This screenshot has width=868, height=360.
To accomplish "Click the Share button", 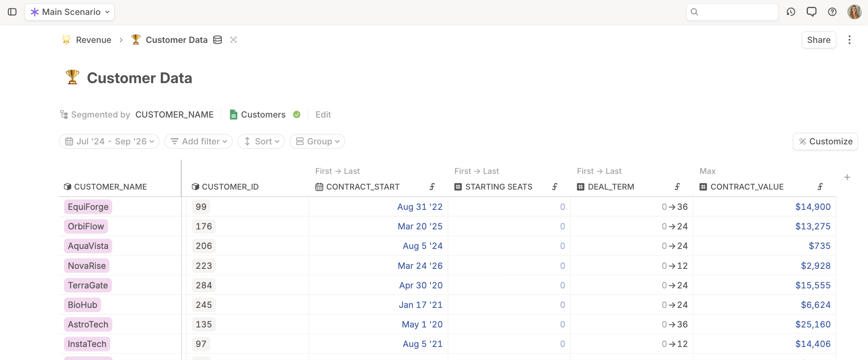I will [819, 40].
